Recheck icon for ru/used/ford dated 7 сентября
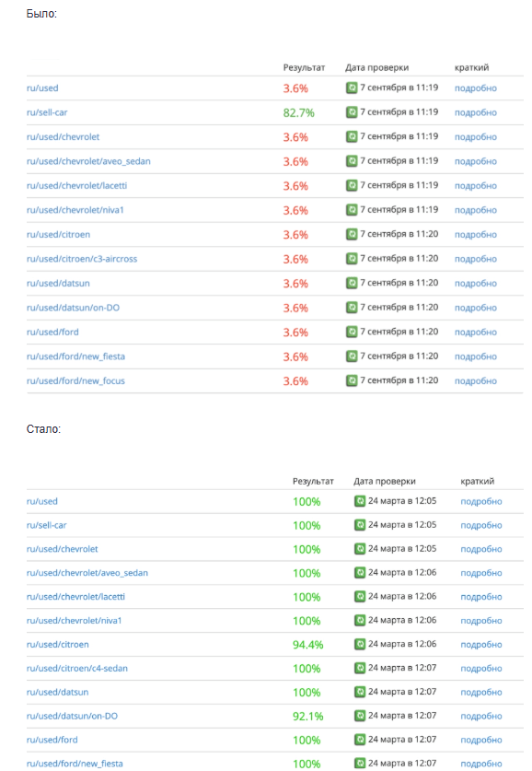The height and width of the screenshot is (771, 532). (352, 332)
